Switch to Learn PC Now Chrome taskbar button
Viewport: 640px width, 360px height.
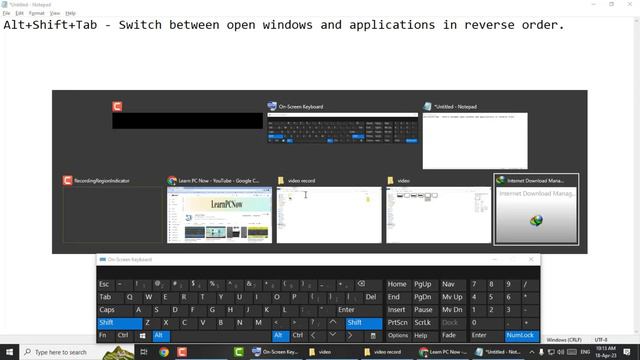pyautogui.click(x=443, y=352)
